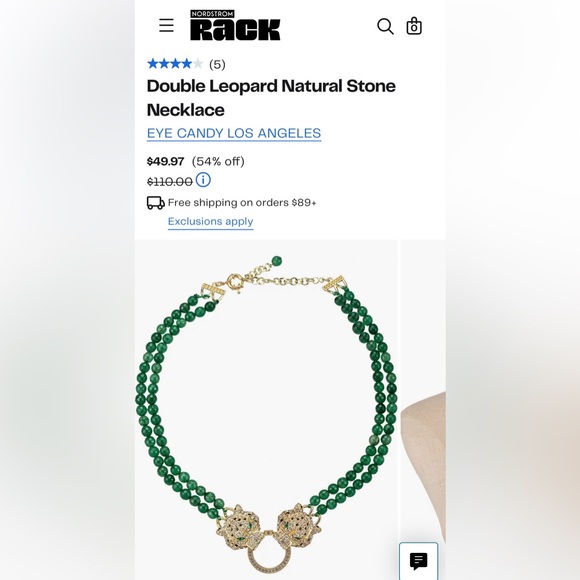Open the live chat bubble button
The width and height of the screenshot is (580, 580).
pyautogui.click(x=418, y=561)
